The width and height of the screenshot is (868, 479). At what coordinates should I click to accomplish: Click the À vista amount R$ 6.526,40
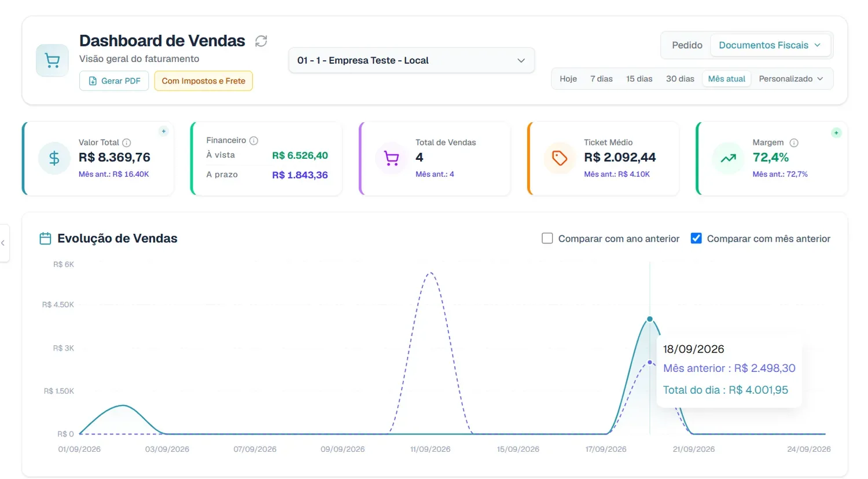300,155
